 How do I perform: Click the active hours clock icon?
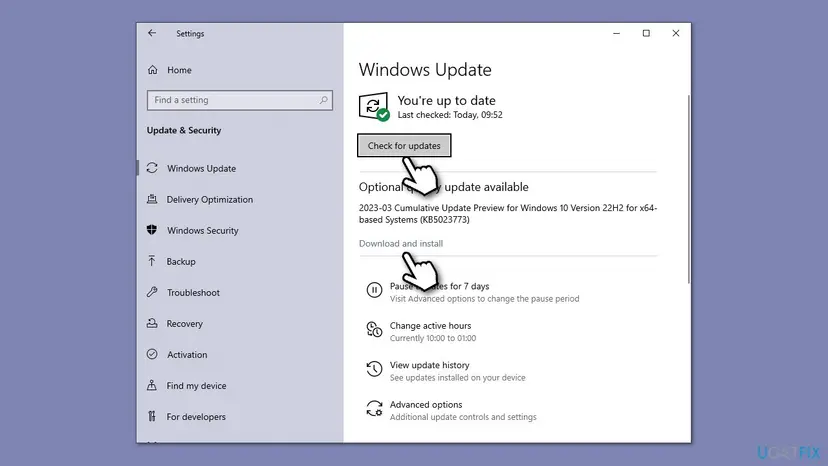374,330
